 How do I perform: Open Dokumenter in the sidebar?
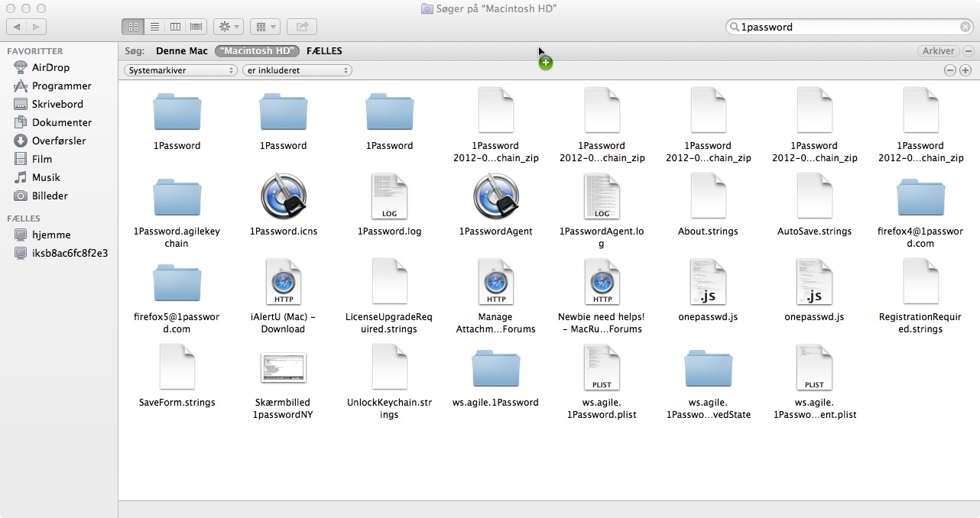coord(61,122)
